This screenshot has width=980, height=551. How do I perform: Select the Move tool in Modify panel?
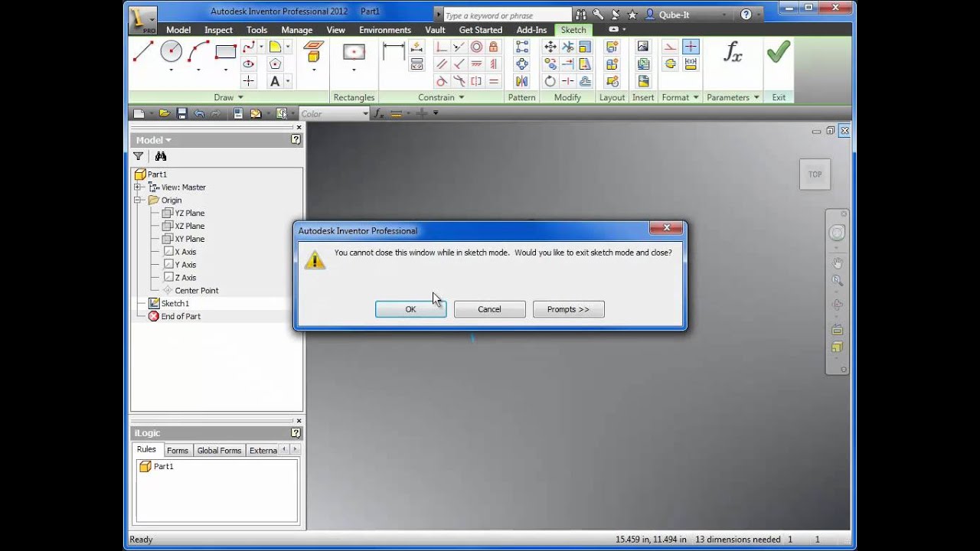pyautogui.click(x=550, y=47)
